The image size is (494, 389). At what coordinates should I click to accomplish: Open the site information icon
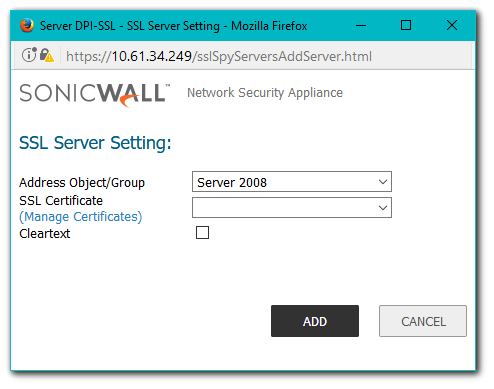[29, 55]
